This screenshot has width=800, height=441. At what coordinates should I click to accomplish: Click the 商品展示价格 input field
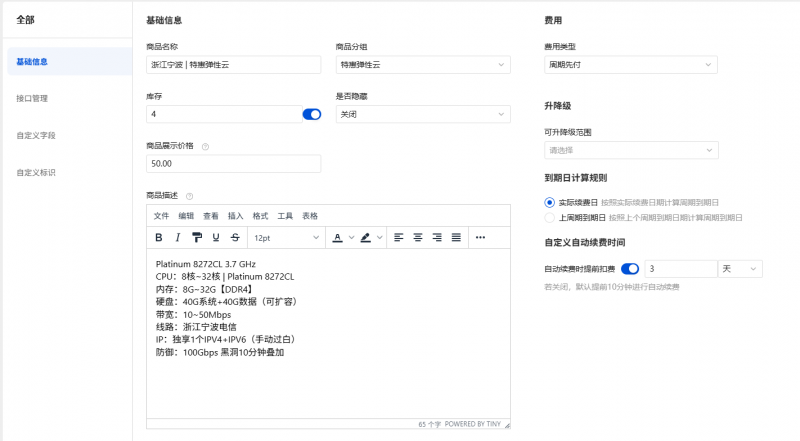point(233,163)
